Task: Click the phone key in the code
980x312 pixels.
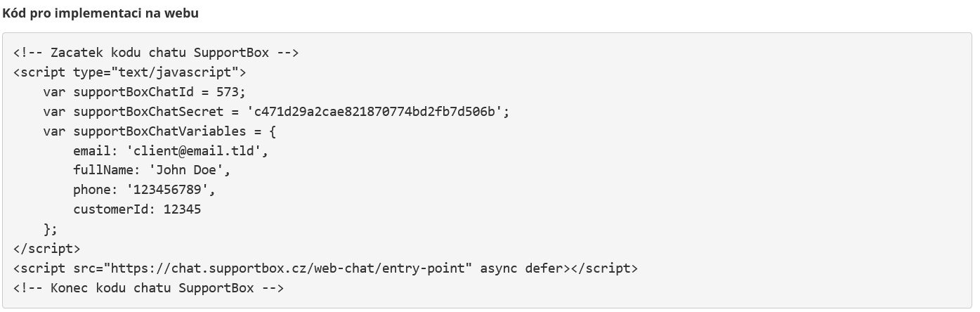Action: 91,190
